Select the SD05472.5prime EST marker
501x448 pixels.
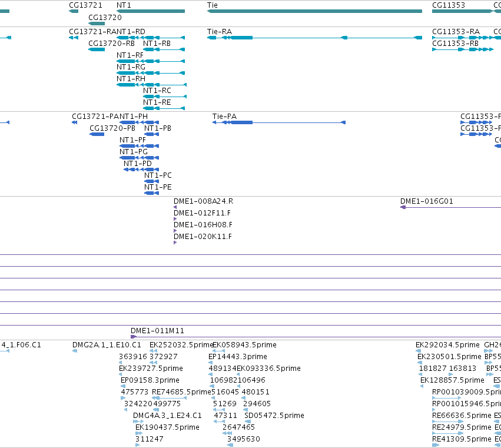pyautogui.click(x=248, y=422)
